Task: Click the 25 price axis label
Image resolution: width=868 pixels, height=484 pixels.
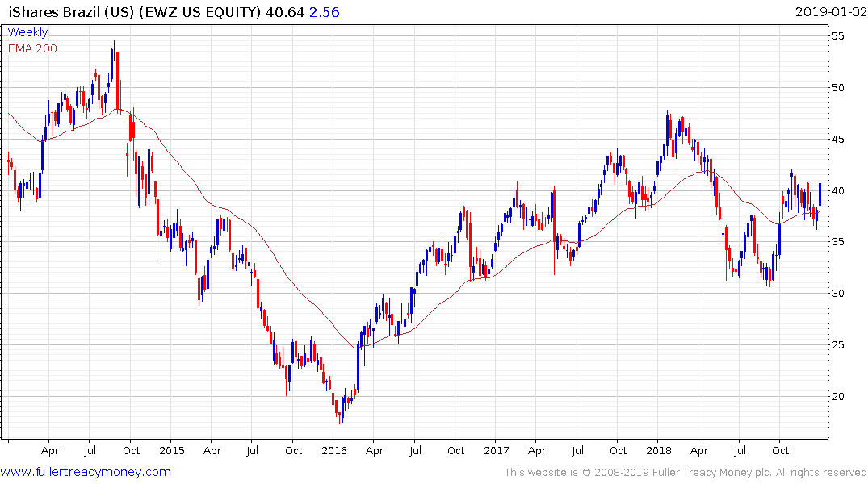Action: click(837, 345)
